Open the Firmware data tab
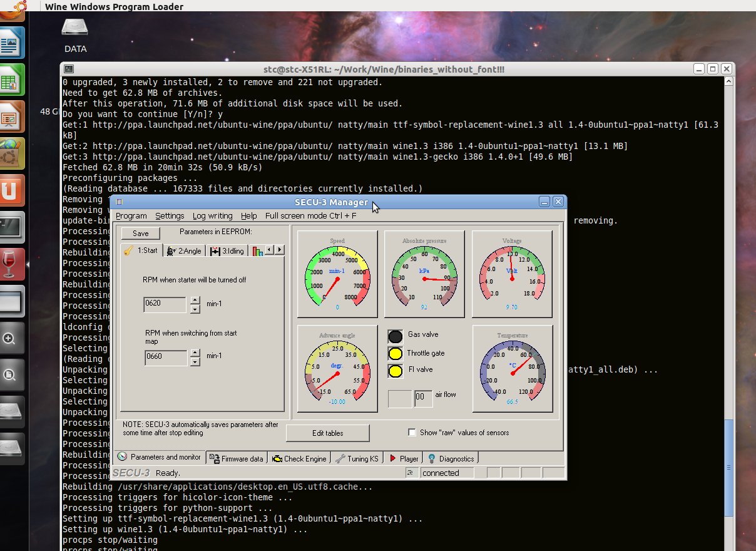Screen dimensions: 756x551 click(x=237, y=458)
